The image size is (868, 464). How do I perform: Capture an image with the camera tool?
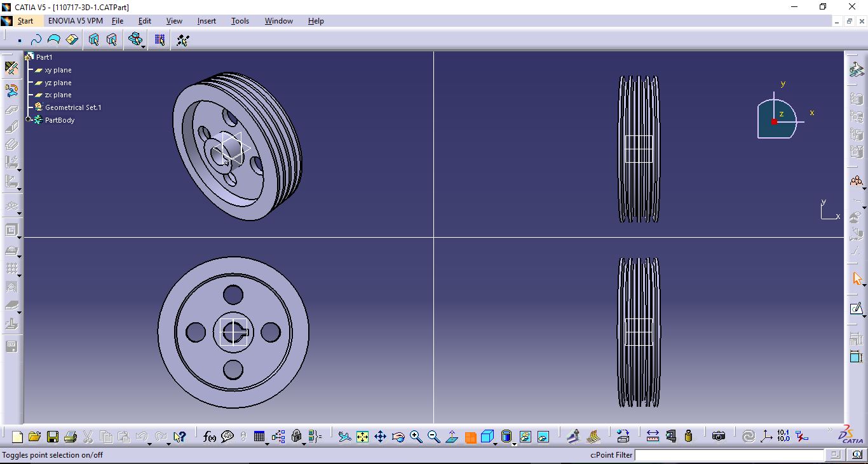(x=718, y=437)
